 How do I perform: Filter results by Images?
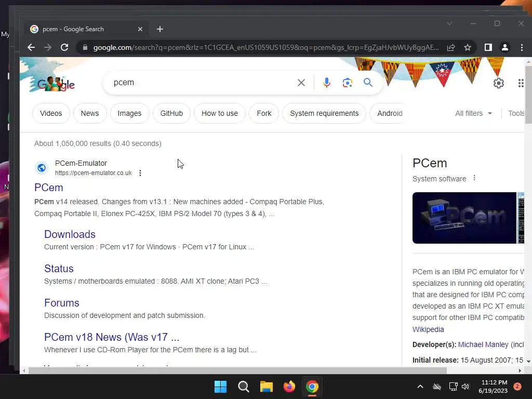129,113
